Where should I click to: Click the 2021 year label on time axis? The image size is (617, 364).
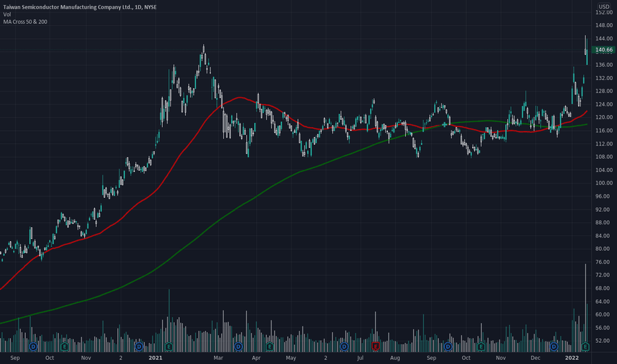pyautogui.click(x=156, y=357)
